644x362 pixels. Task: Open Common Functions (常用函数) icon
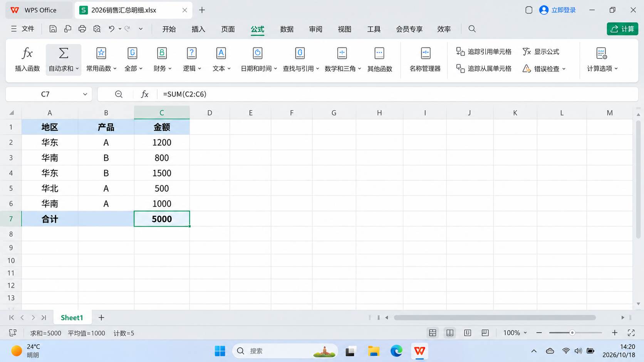coord(101,53)
